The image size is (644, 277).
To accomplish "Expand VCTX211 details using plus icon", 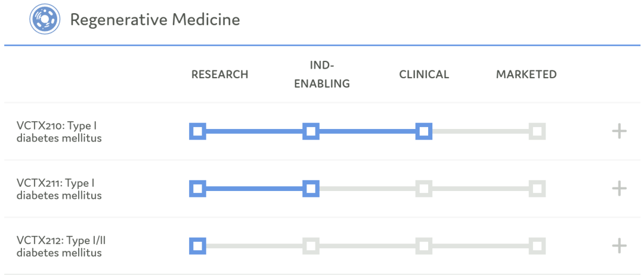I will 620,189.
